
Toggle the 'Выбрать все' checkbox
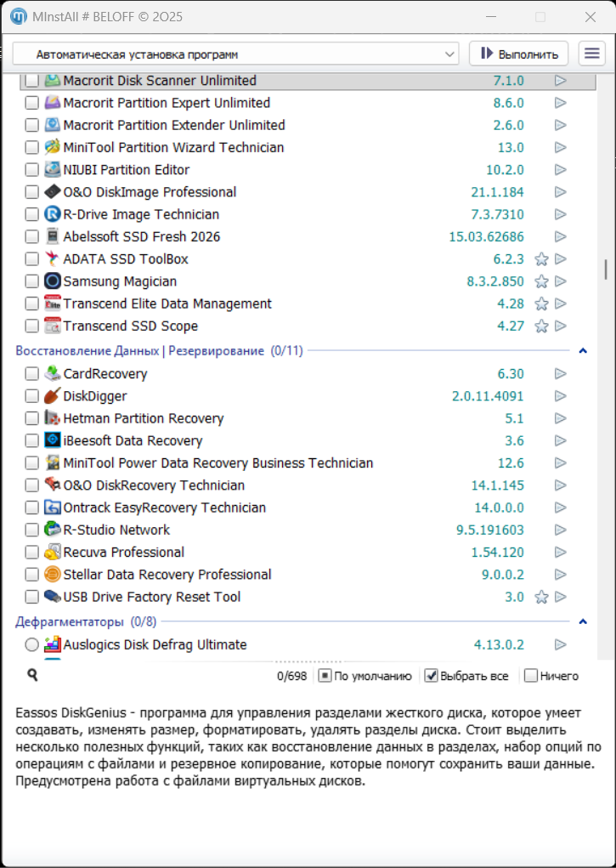click(432, 676)
